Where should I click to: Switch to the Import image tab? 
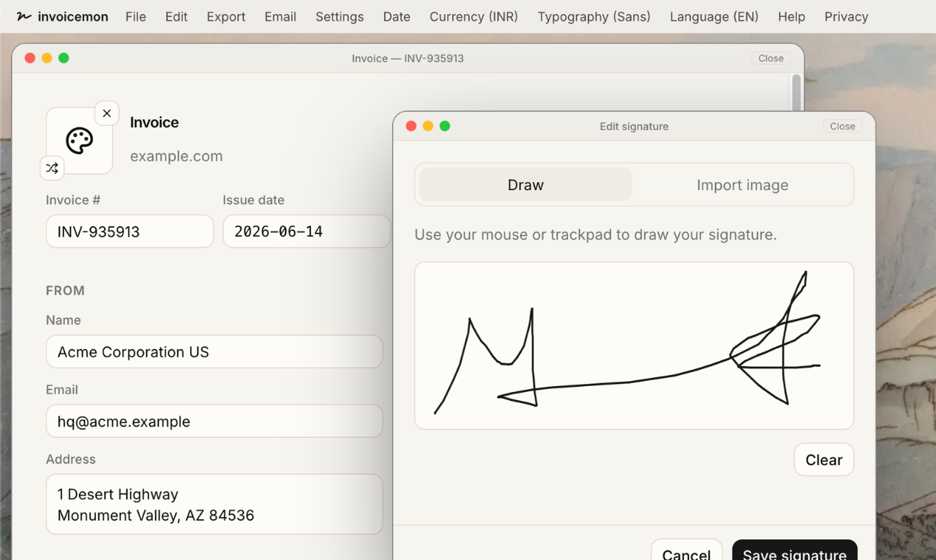[742, 185]
